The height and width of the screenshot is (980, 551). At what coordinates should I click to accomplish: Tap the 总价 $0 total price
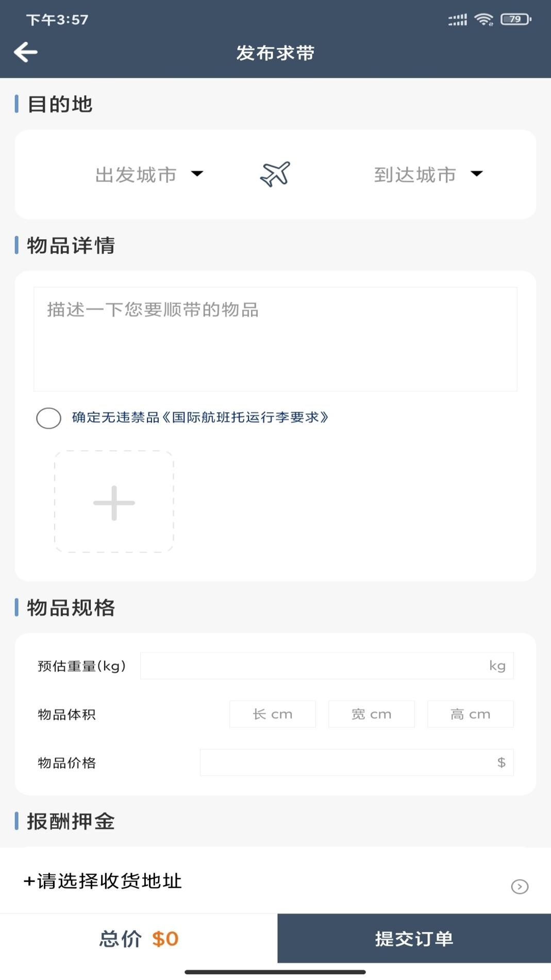[x=139, y=939]
